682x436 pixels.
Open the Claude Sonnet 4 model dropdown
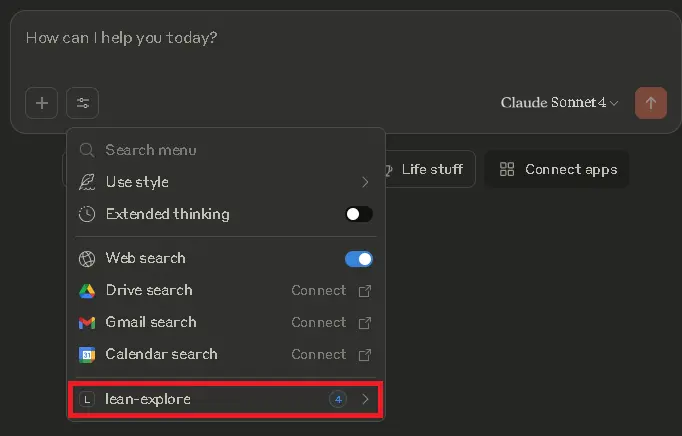click(559, 103)
